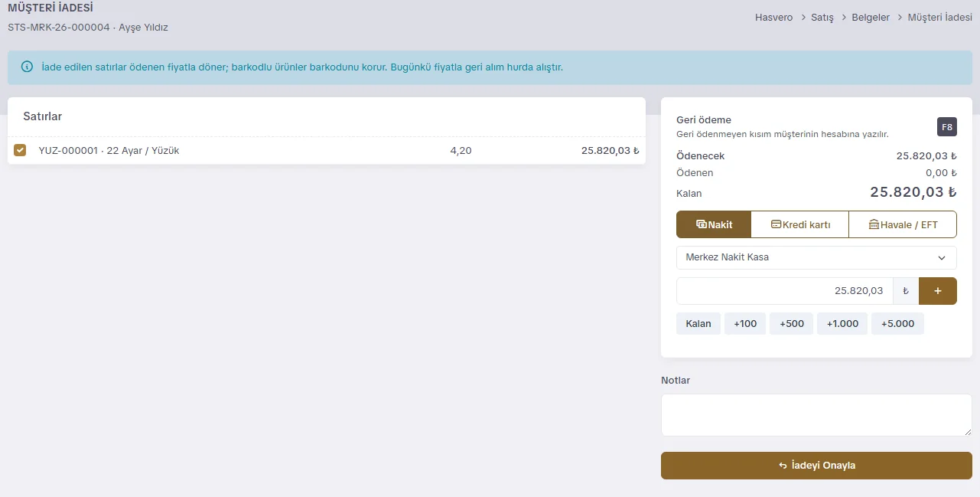Open the Merkez Nakit Kasa dropdown
The image size is (980, 497).
click(816, 257)
